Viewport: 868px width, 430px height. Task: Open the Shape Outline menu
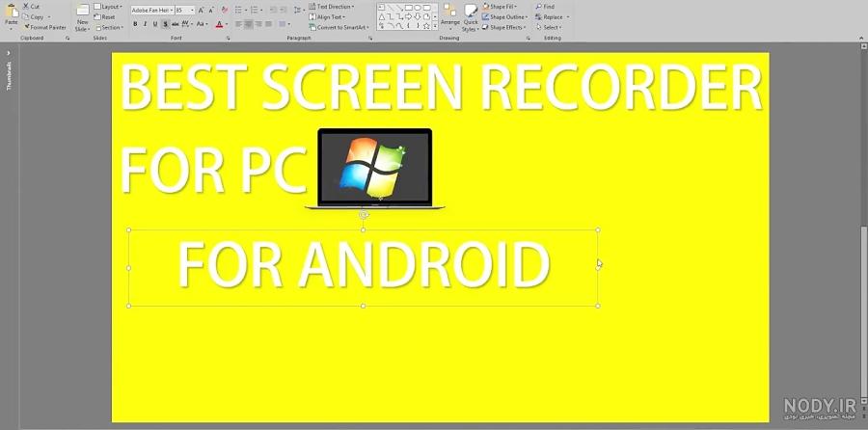pos(504,17)
